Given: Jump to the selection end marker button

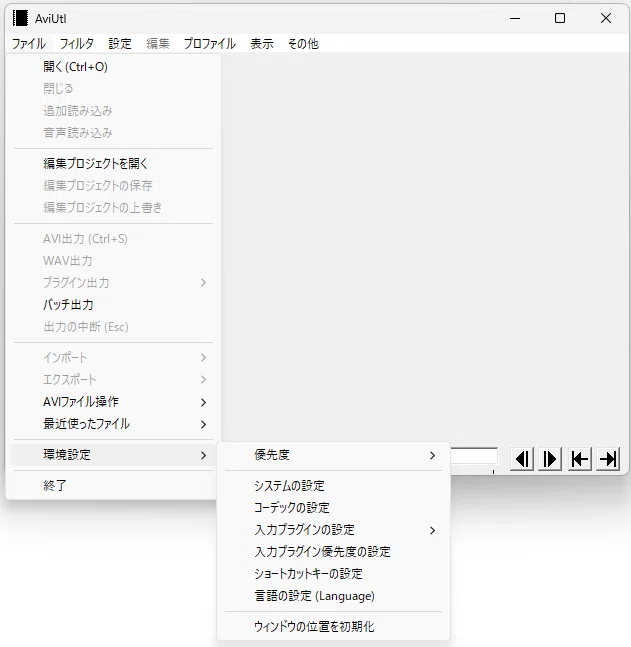Looking at the screenshot, I should [x=608, y=459].
